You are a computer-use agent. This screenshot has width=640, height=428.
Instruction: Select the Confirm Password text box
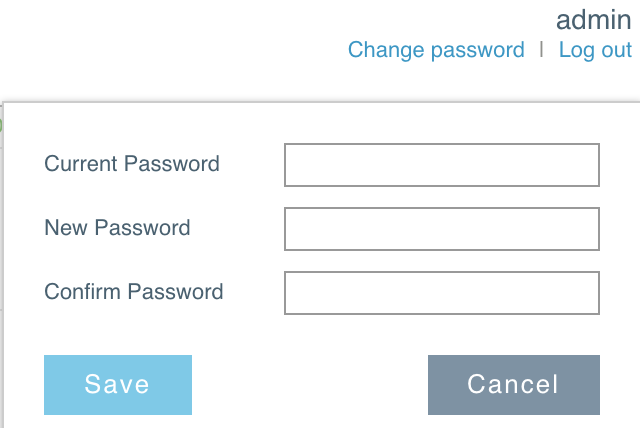tap(442, 293)
